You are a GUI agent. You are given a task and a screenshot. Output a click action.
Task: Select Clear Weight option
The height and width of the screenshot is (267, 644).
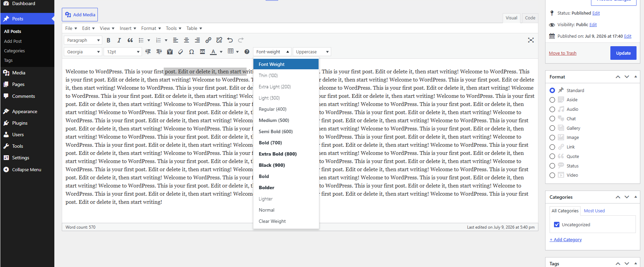point(286,221)
